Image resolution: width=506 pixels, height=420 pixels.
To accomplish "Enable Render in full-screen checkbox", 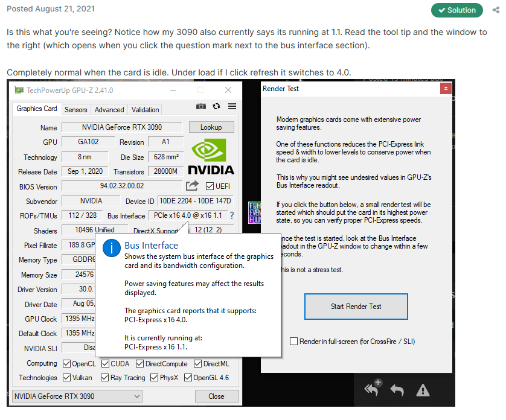I will pos(293,342).
